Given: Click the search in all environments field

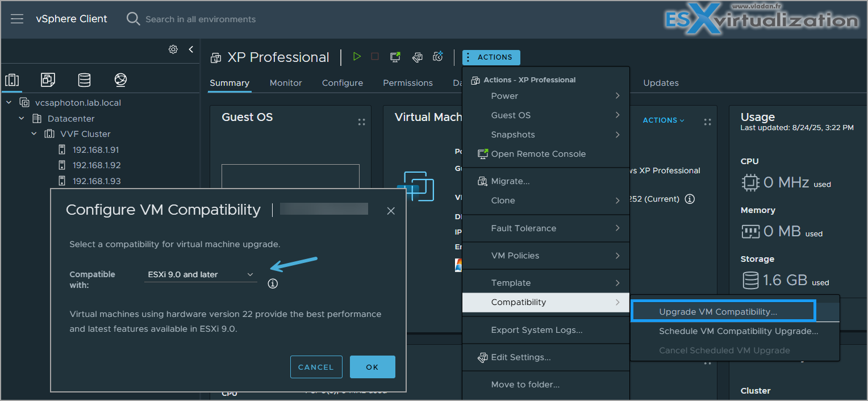Looking at the screenshot, I should click(x=201, y=19).
